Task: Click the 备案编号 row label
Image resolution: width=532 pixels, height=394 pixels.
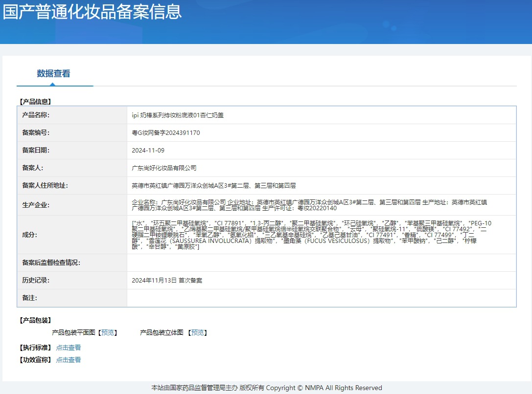Action: click(36, 133)
